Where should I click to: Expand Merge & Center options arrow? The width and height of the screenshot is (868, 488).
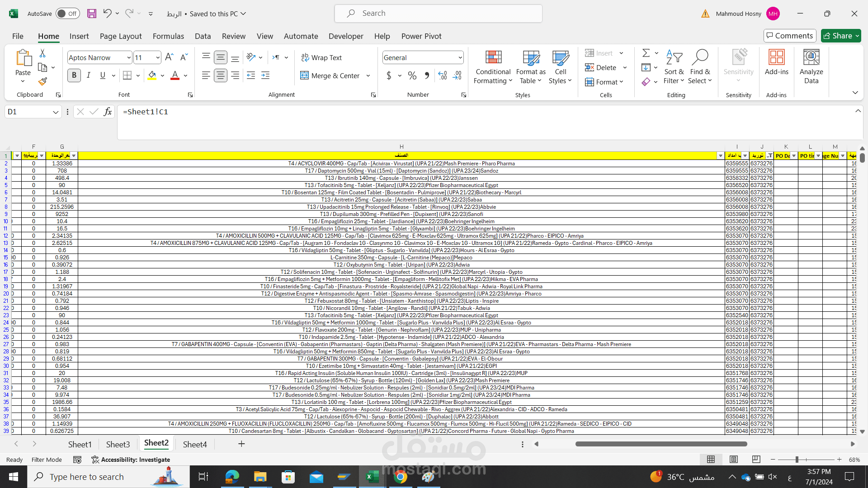click(x=368, y=75)
